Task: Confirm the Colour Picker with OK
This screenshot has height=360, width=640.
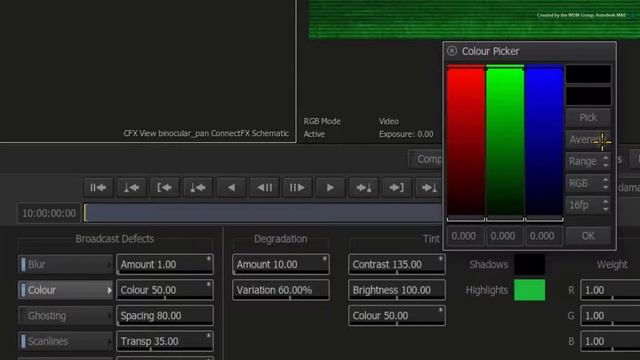Action: (x=588, y=236)
